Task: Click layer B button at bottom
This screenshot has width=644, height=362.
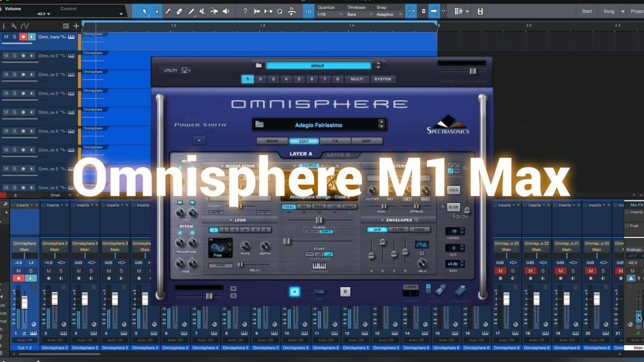Action: [x=345, y=292]
